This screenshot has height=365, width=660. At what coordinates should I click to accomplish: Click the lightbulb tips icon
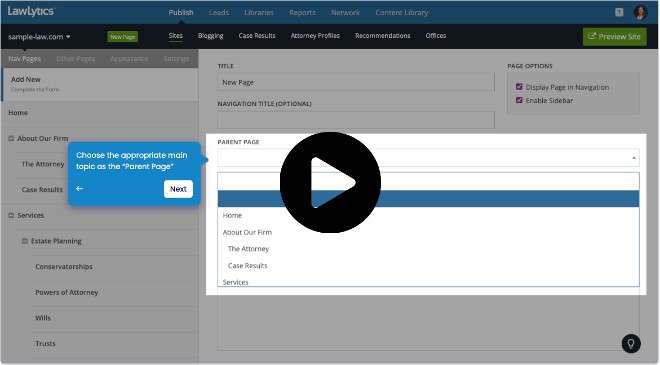click(x=631, y=343)
